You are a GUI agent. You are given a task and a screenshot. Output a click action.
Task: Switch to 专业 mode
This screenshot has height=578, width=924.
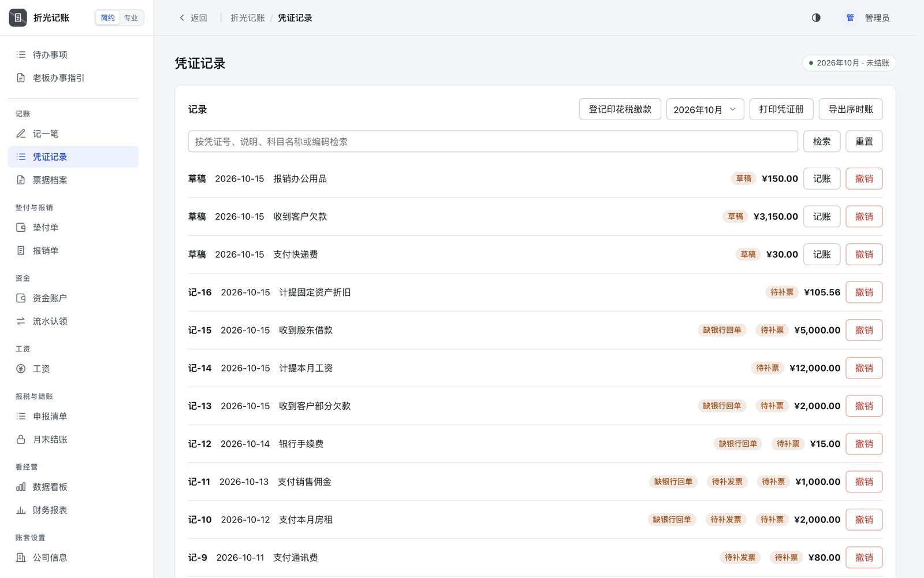[x=131, y=18]
